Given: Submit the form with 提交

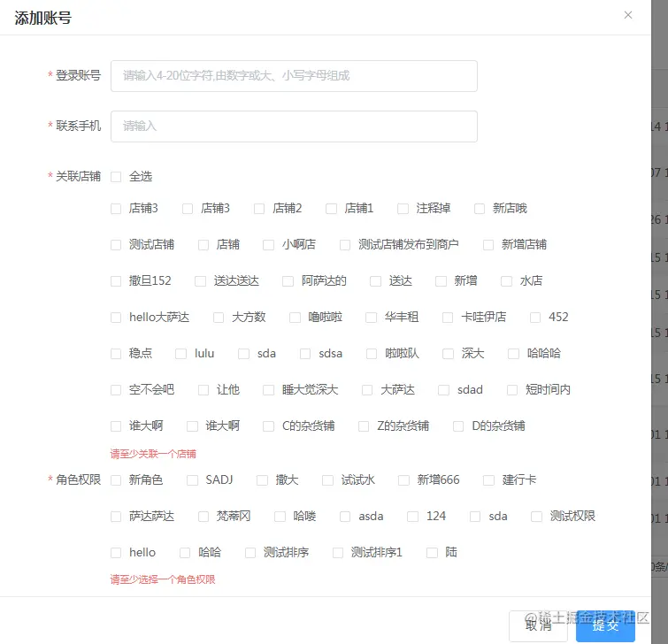Looking at the screenshot, I should coord(605,626).
